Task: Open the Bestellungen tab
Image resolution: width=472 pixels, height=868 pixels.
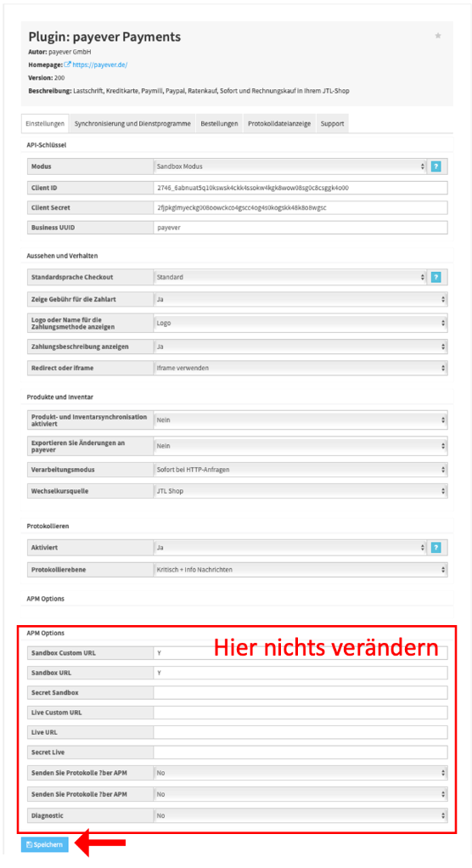Action: [x=219, y=123]
